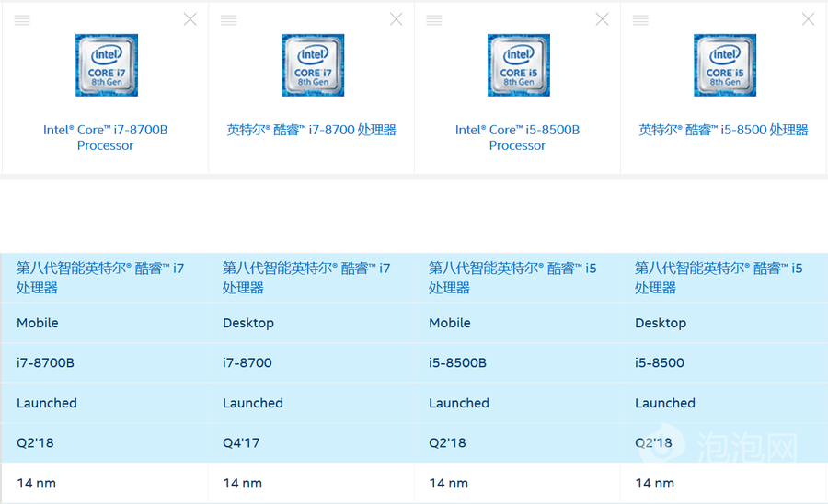Close the i5-8500 comparison card
Screen dimensions: 828x504
click(x=808, y=19)
